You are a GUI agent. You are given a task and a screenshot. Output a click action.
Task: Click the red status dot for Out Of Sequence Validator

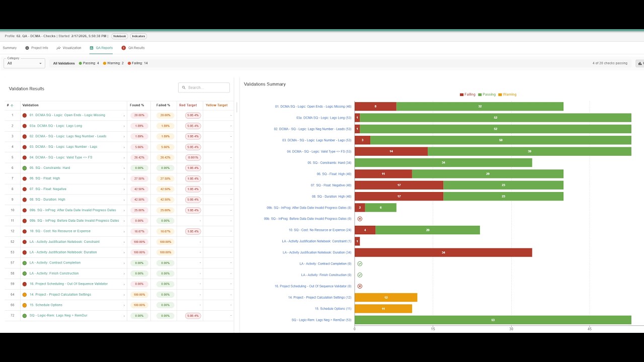coord(25,284)
